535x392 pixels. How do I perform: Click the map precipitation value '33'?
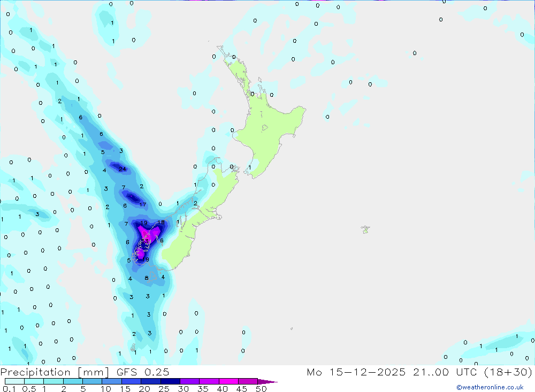pos(146,241)
